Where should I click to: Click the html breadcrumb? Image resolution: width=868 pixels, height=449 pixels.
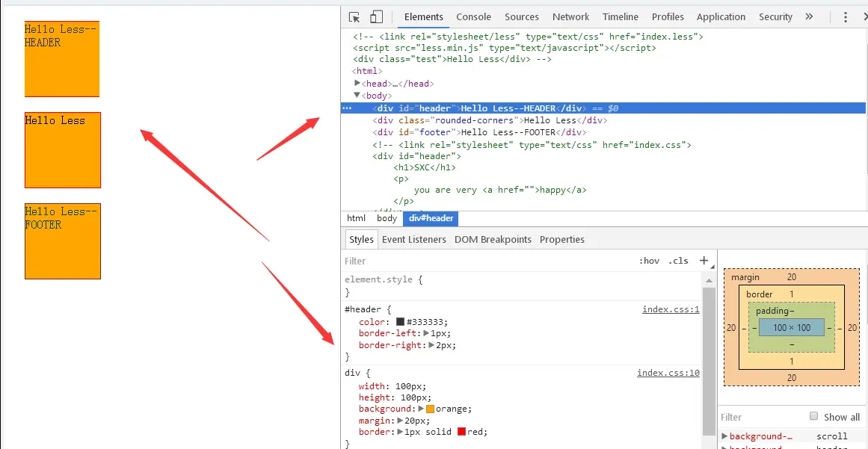pos(356,218)
